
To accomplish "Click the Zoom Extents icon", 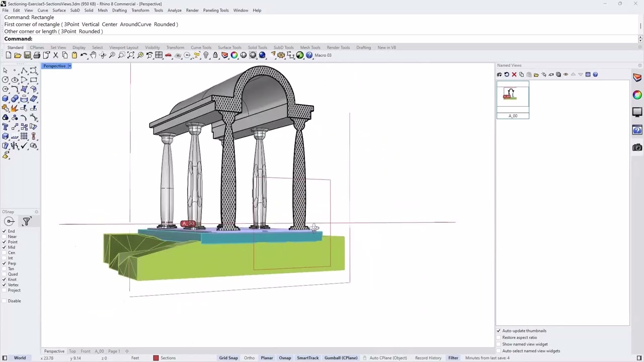I will click(x=131, y=55).
